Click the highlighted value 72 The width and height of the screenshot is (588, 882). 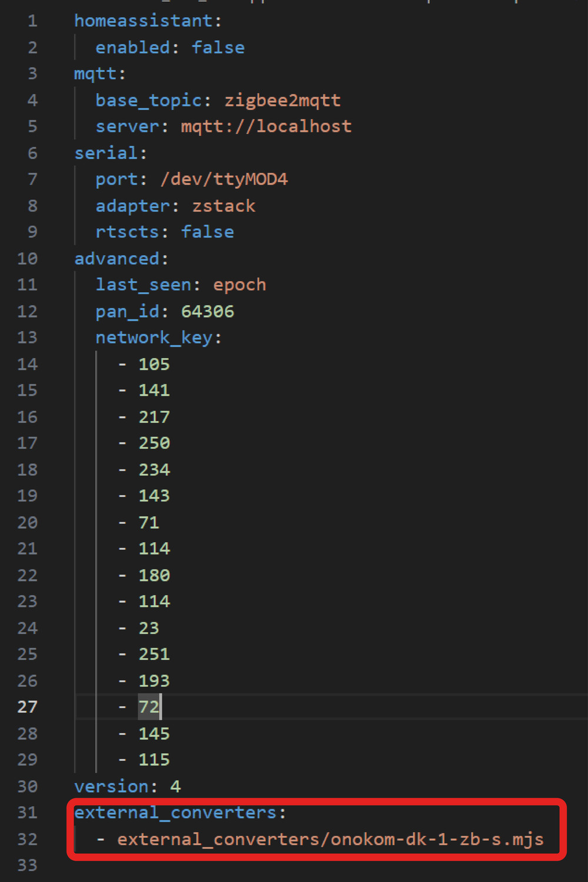coord(148,707)
